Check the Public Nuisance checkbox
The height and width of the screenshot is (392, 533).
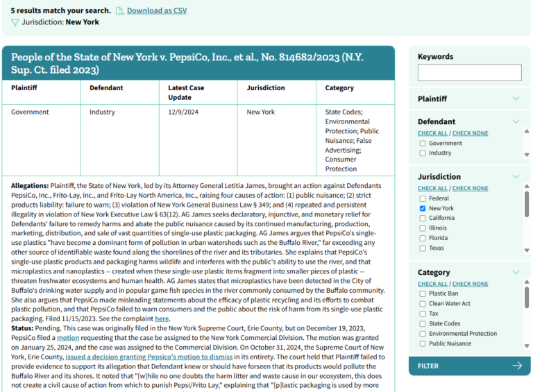(423, 343)
